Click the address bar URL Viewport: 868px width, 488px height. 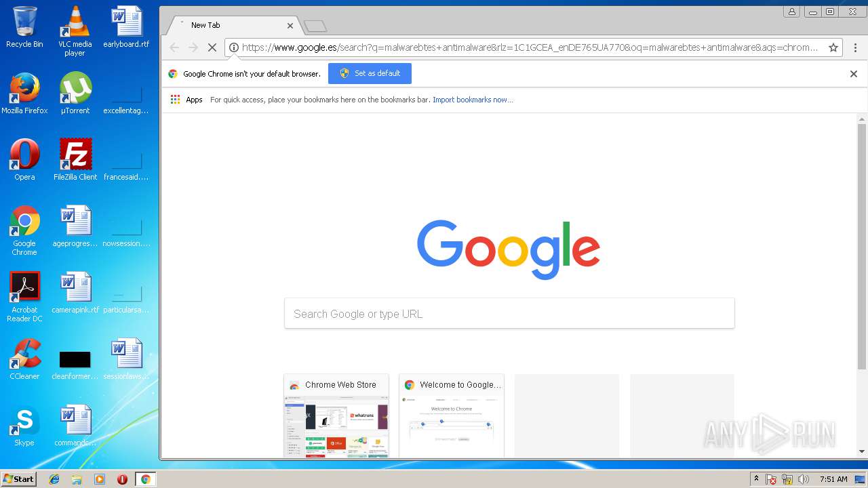tap(530, 47)
